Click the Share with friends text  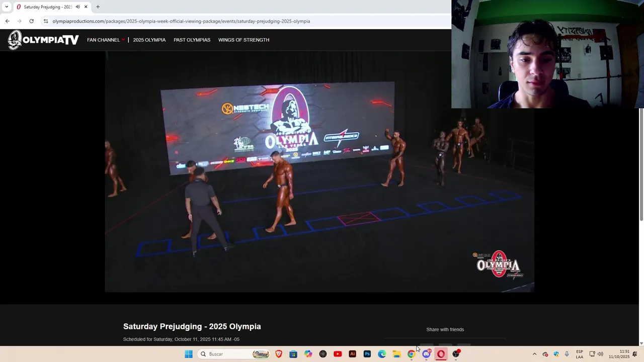click(x=445, y=329)
